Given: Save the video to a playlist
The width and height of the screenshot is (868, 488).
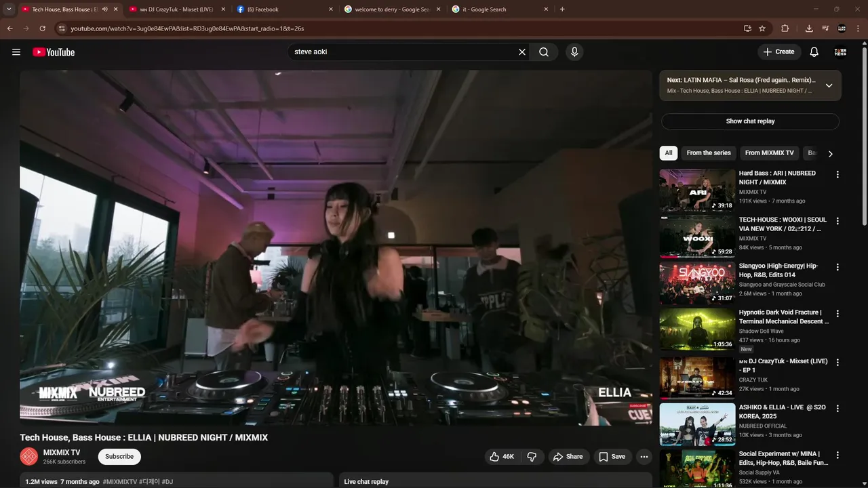Looking at the screenshot, I should (x=612, y=457).
